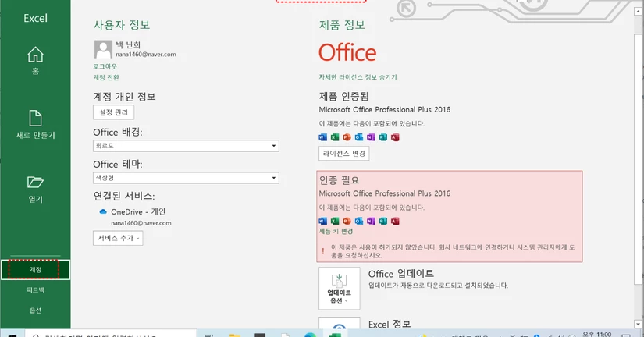Click the 로그아웃 link
This screenshot has width=644, height=337.
[105, 66]
